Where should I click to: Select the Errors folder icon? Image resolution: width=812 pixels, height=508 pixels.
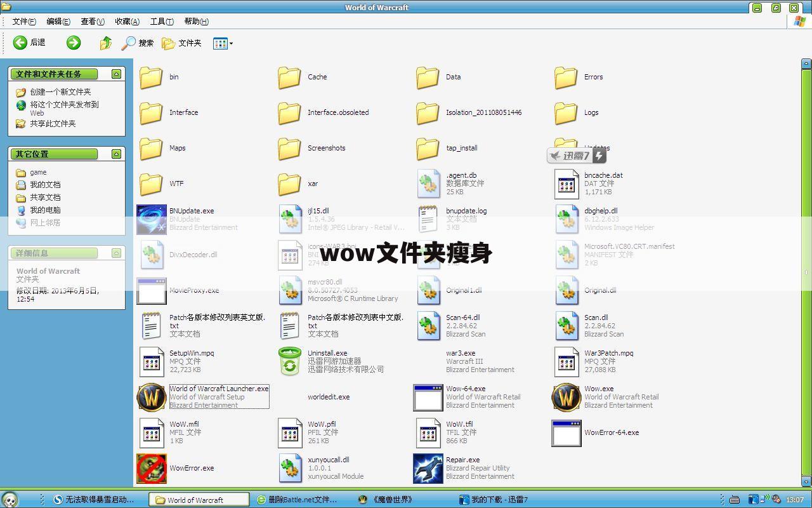pyautogui.click(x=566, y=77)
